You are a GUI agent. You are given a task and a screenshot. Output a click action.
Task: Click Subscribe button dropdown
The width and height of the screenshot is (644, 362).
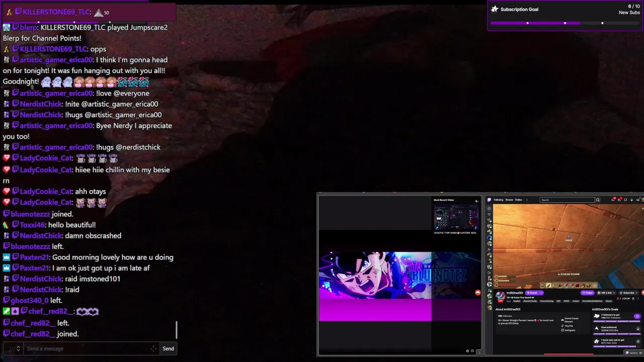tap(628, 293)
